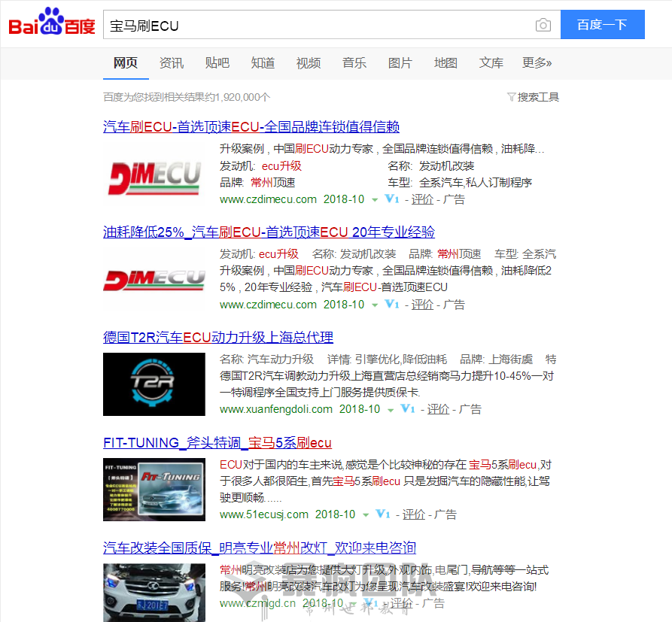Click 评价 link on first czdimecu result
The width and height of the screenshot is (672, 622).
[422, 199]
